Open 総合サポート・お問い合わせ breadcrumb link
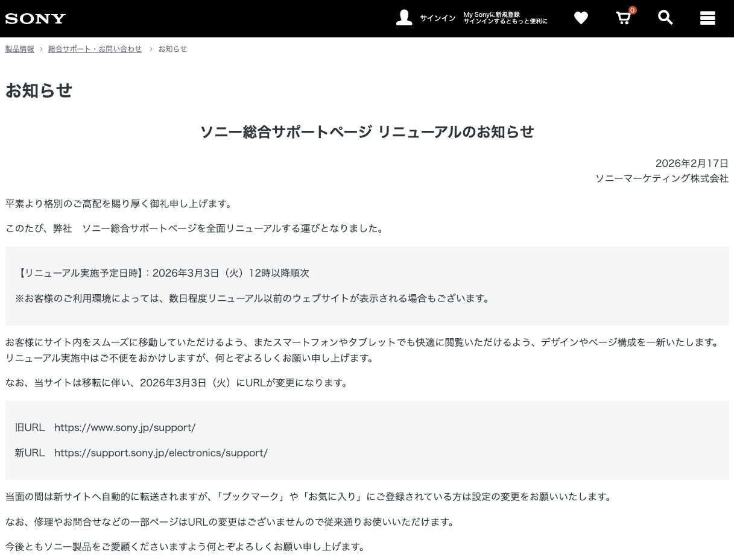This screenshot has width=734, height=560. tap(95, 49)
